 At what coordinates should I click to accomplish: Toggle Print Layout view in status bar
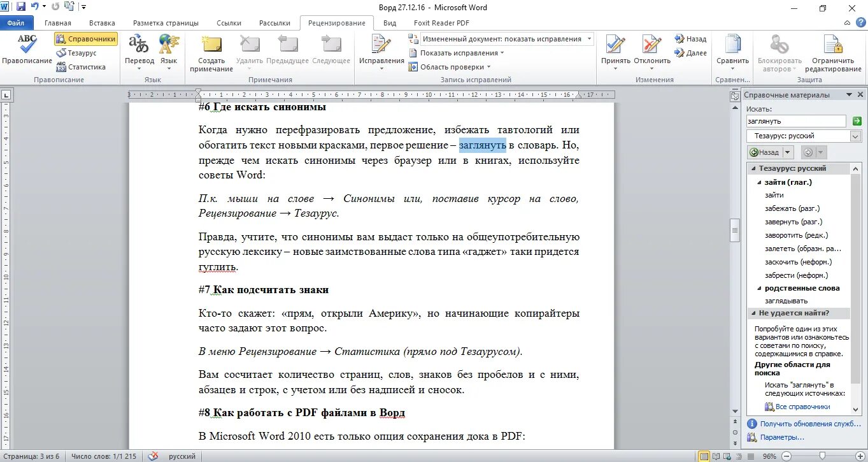click(x=704, y=456)
